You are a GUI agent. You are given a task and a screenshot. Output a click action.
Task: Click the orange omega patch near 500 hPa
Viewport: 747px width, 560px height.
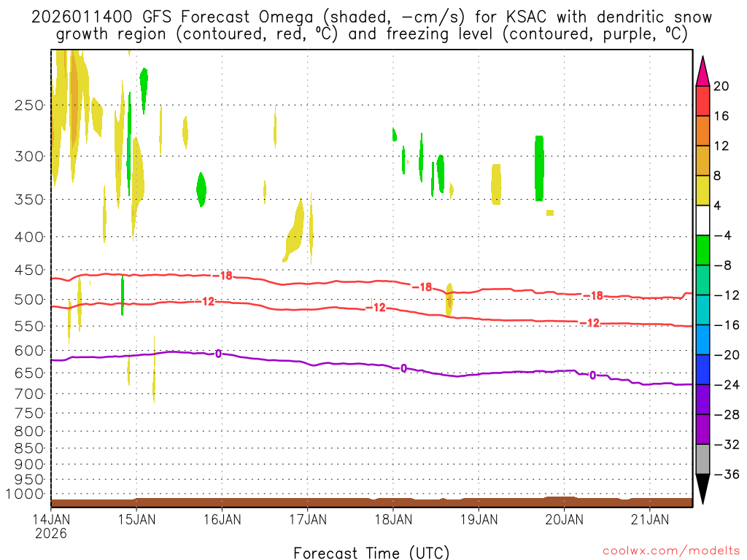tap(449, 300)
